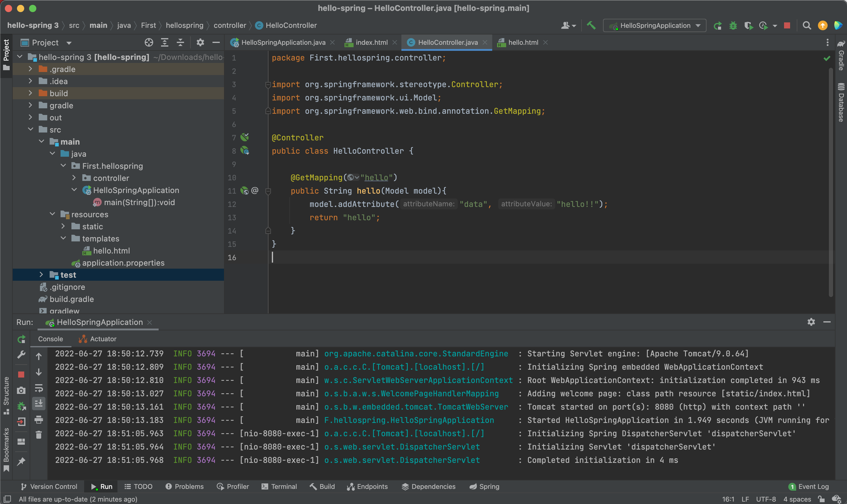Viewport: 847px width, 504px height.
Task: Toggle Scroll to End in the console
Action: (x=39, y=404)
